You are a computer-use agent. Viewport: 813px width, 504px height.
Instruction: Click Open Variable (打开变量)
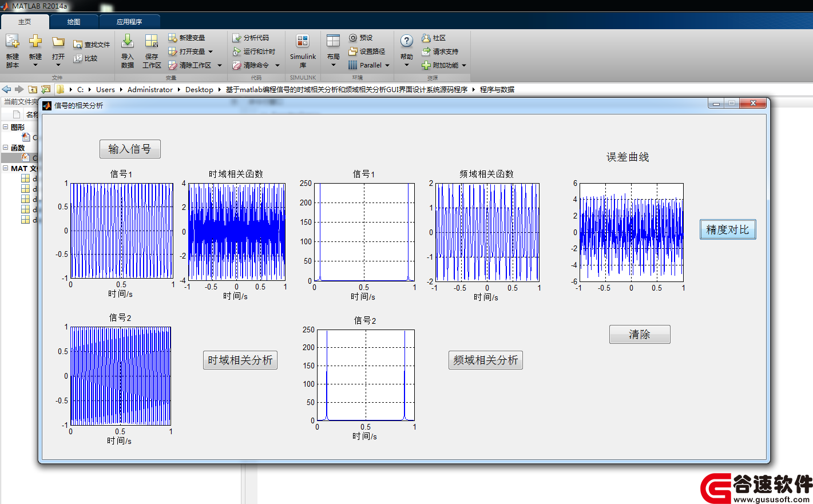click(x=187, y=51)
